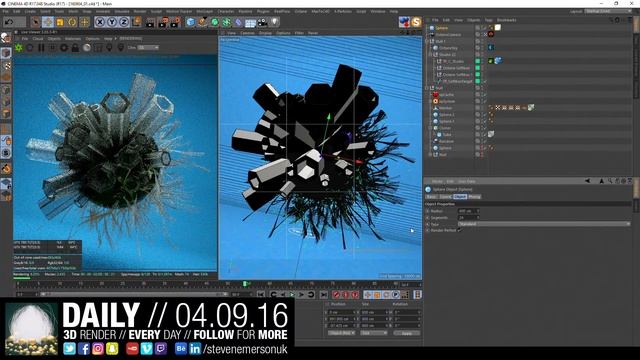The height and width of the screenshot is (360, 640).
Task: Open Live Viewer settings gear
Action: coord(64,48)
